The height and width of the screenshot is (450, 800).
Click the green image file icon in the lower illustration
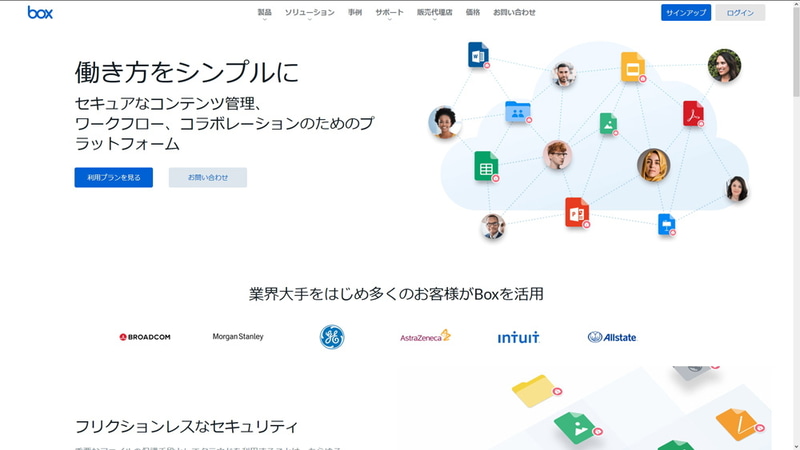click(578, 428)
